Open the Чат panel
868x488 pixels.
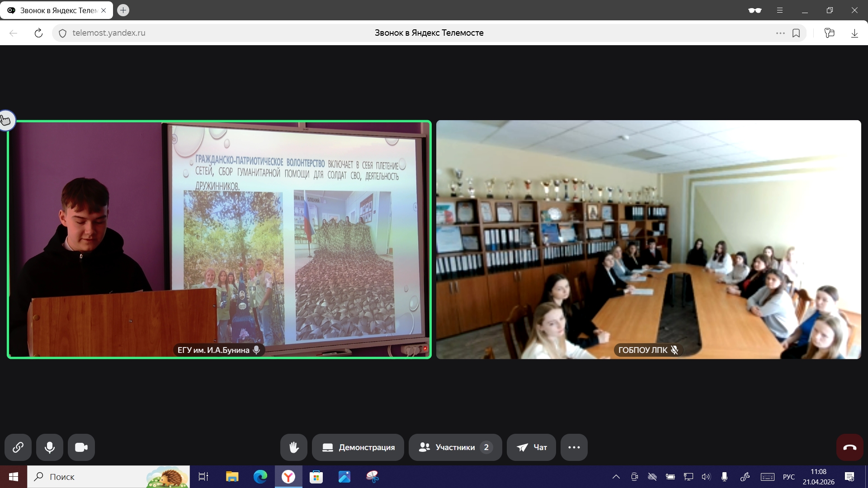tap(531, 447)
